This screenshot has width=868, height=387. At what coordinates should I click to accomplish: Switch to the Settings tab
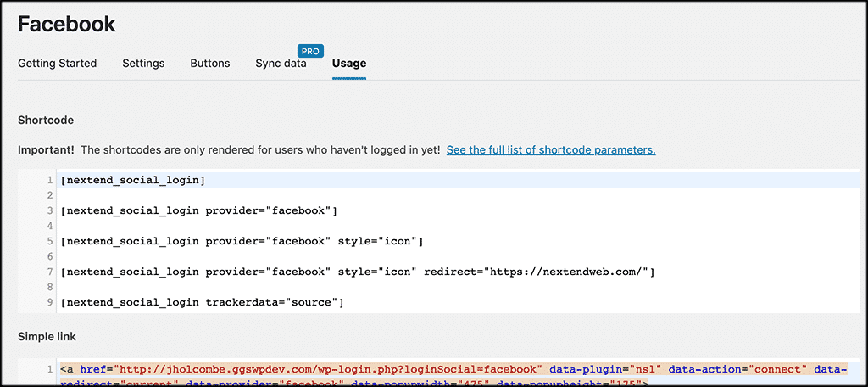pos(143,63)
